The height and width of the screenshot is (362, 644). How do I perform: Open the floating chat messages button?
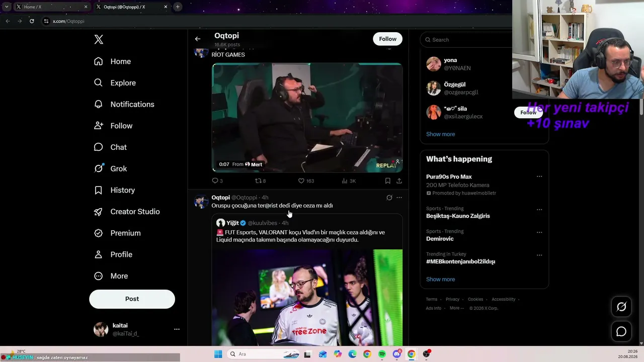(621, 331)
